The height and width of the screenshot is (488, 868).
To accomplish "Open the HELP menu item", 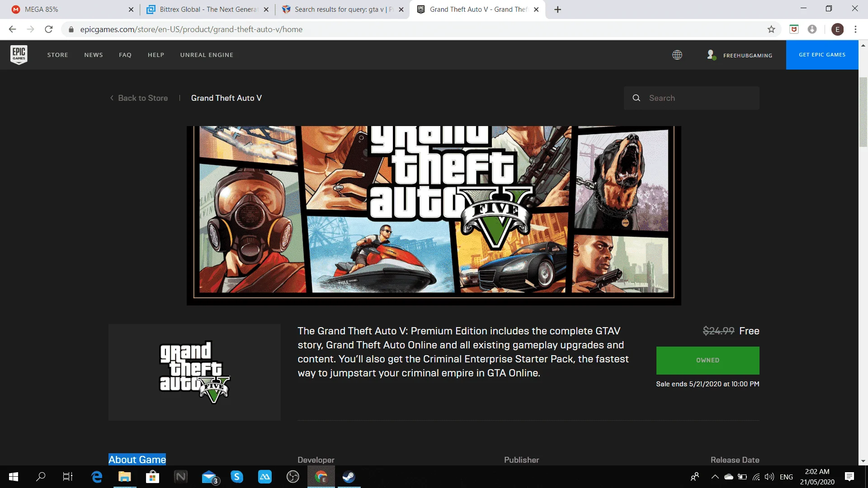I will point(156,55).
